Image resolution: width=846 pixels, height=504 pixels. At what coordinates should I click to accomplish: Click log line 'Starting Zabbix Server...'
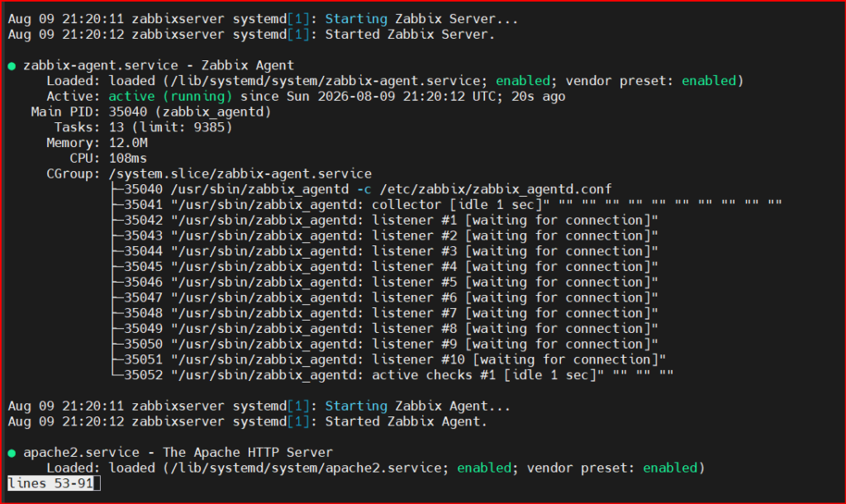263,19
